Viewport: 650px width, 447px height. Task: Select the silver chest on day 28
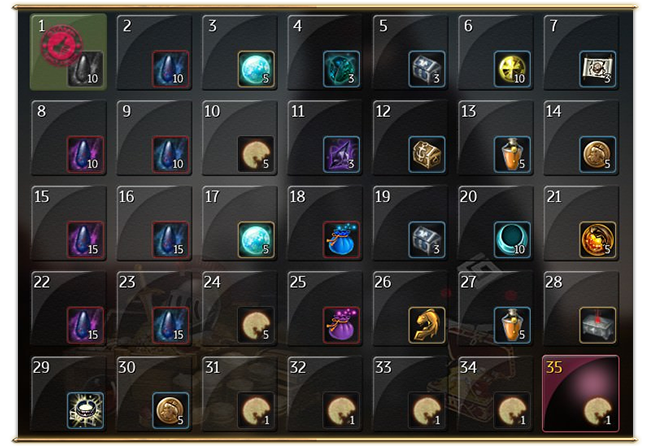(x=597, y=325)
